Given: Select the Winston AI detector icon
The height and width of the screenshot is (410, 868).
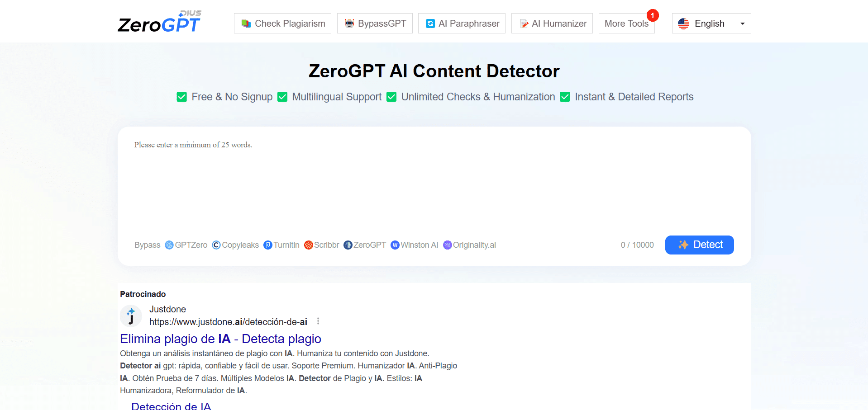Looking at the screenshot, I should [395, 245].
